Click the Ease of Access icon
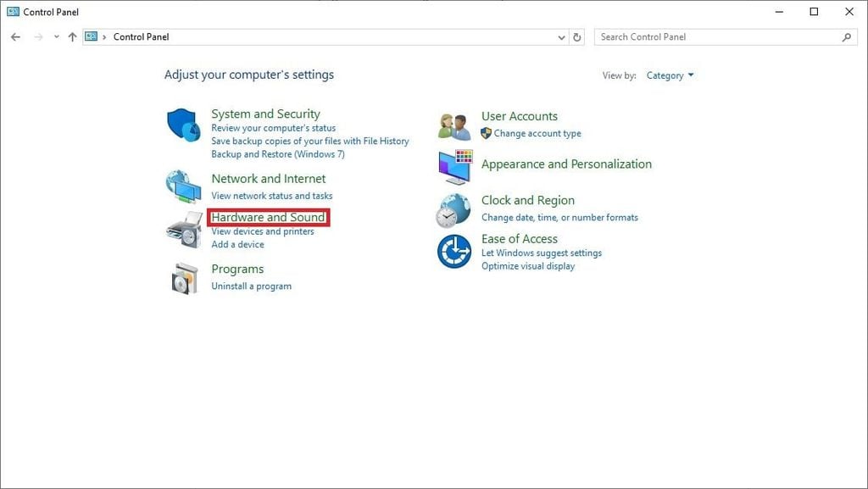 (454, 251)
